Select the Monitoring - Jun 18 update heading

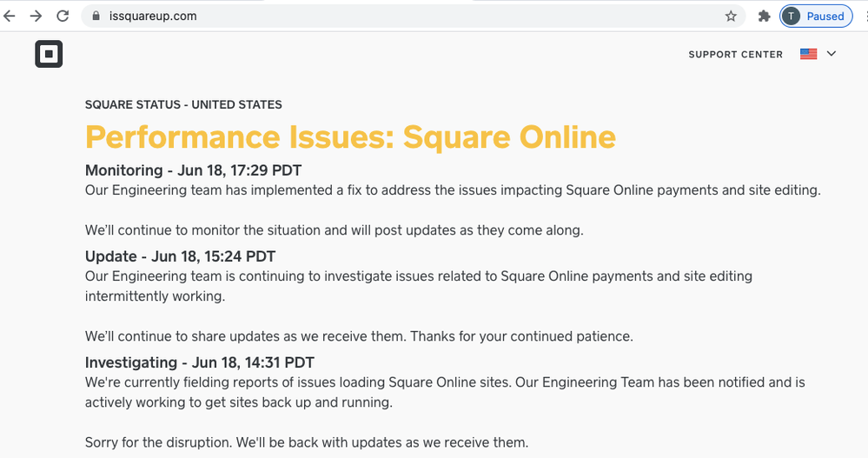193,170
